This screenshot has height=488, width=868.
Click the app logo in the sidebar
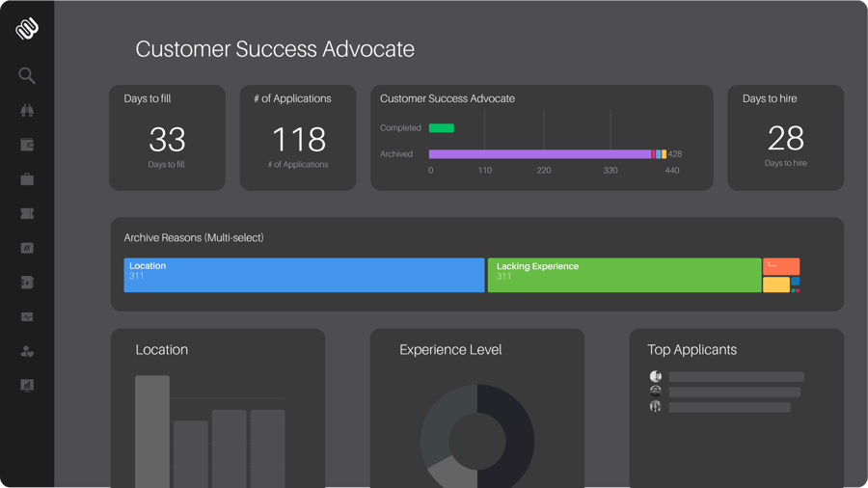coord(27,28)
